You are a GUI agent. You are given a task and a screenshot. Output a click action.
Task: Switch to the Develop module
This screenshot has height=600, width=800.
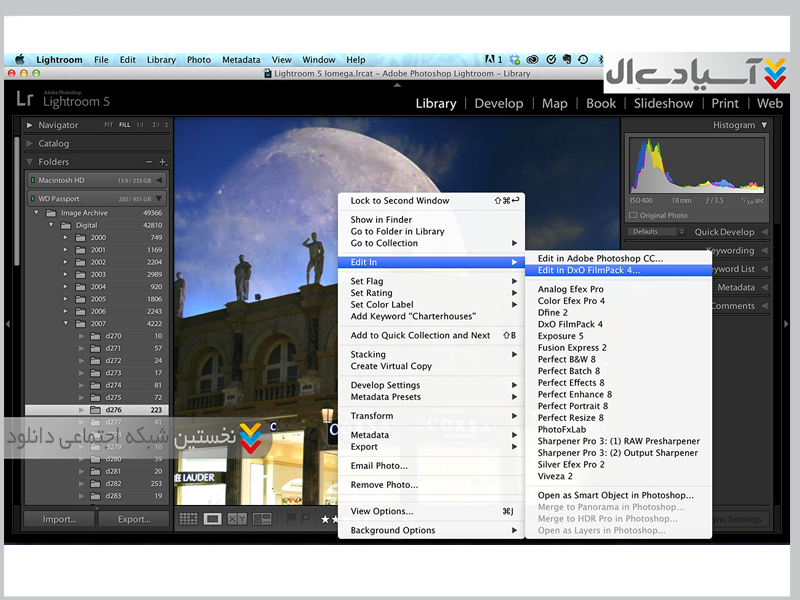(498, 103)
